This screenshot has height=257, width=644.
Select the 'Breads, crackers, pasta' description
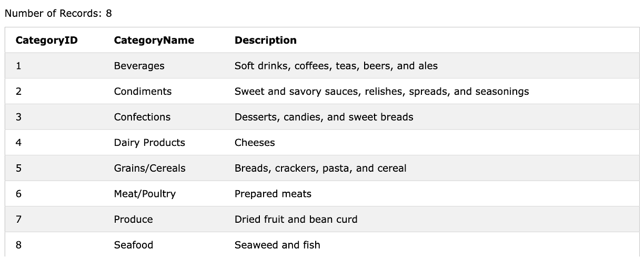[320, 169]
